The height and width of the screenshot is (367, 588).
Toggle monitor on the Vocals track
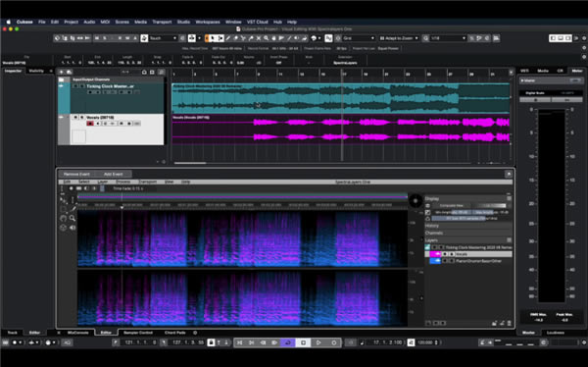tap(98, 124)
